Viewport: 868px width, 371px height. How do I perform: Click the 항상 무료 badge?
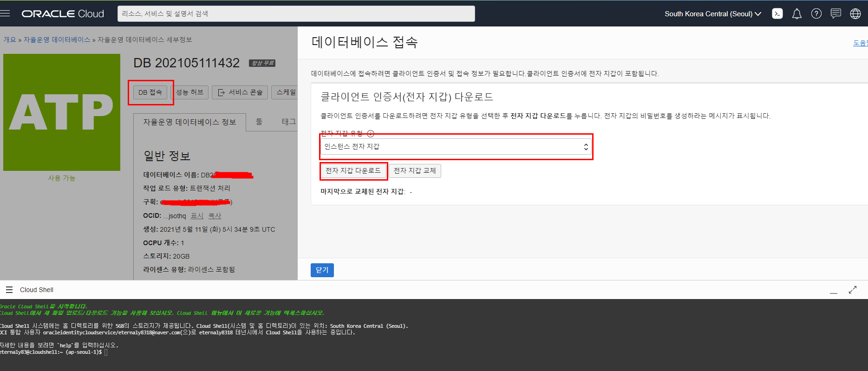coord(262,63)
